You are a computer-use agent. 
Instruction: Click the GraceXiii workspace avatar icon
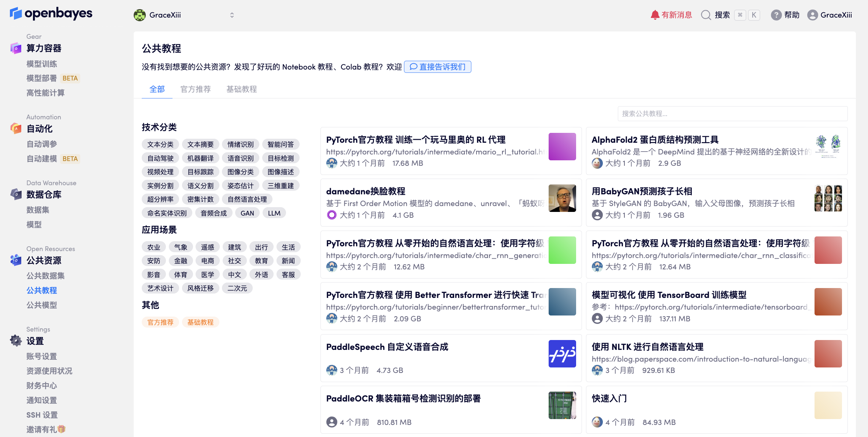[x=140, y=15]
